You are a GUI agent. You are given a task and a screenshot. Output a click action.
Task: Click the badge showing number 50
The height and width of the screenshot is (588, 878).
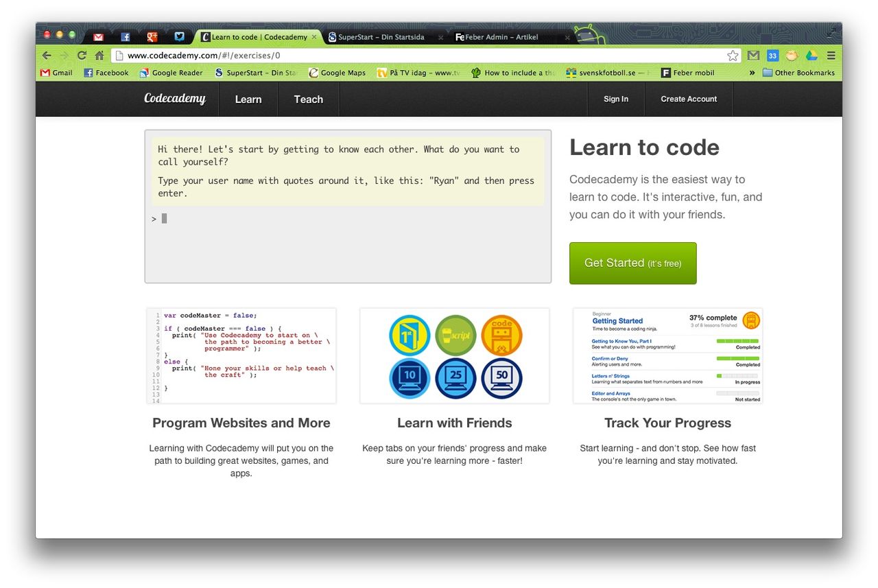[x=501, y=378]
